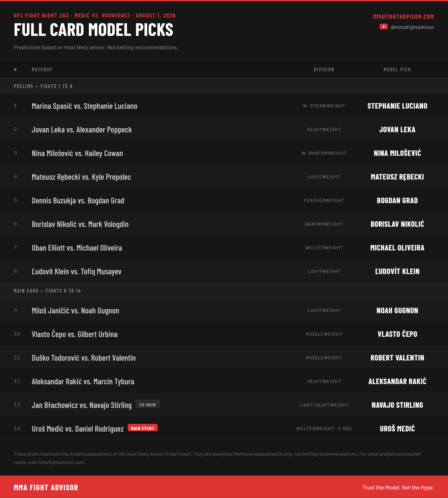Click the @mmafightadvisor handle

tap(412, 27)
